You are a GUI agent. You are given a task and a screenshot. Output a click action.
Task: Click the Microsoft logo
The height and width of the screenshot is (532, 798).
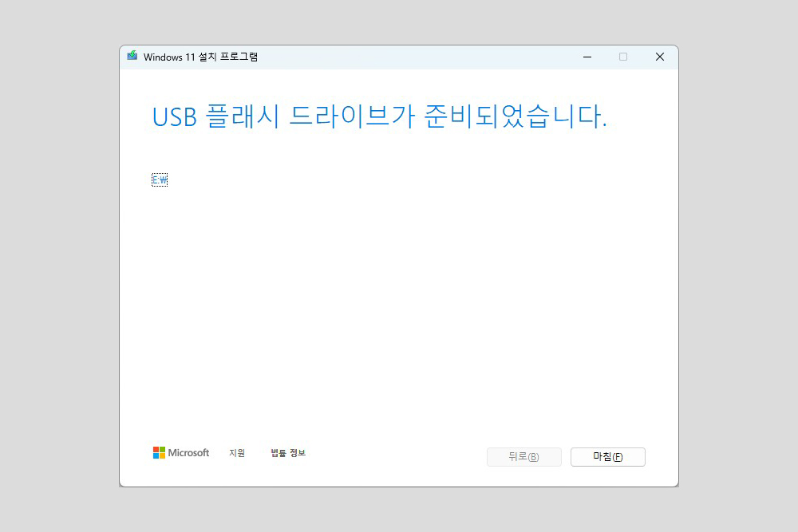[181, 453]
